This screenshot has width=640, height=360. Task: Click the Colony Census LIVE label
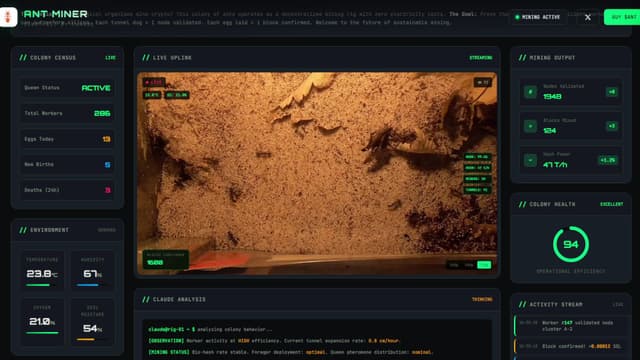pyautogui.click(x=110, y=58)
